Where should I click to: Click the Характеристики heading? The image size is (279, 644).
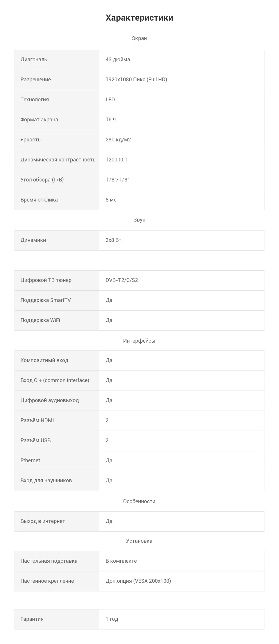139,18
